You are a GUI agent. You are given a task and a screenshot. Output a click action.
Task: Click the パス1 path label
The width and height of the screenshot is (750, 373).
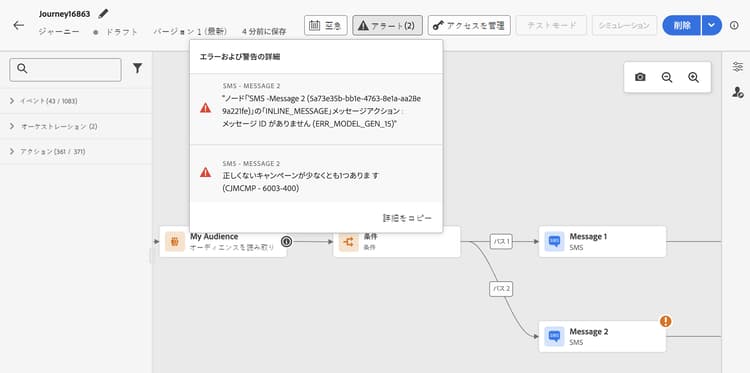[x=501, y=241]
